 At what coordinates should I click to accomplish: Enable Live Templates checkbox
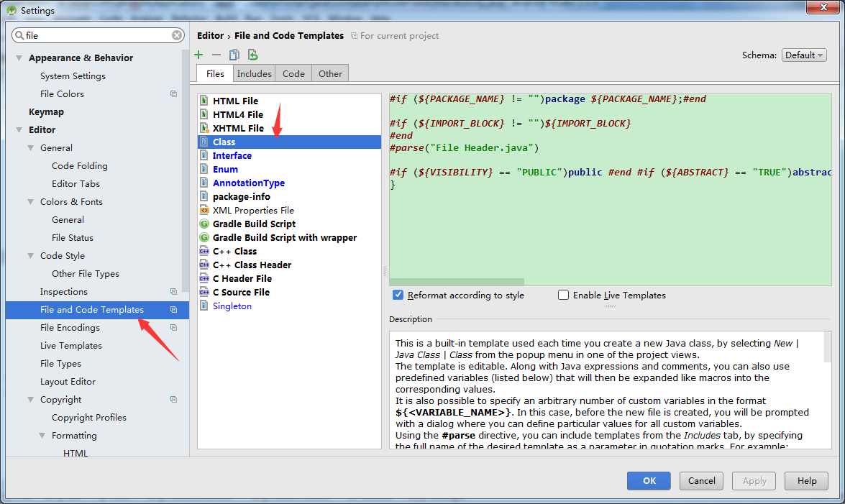click(x=563, y=295)
